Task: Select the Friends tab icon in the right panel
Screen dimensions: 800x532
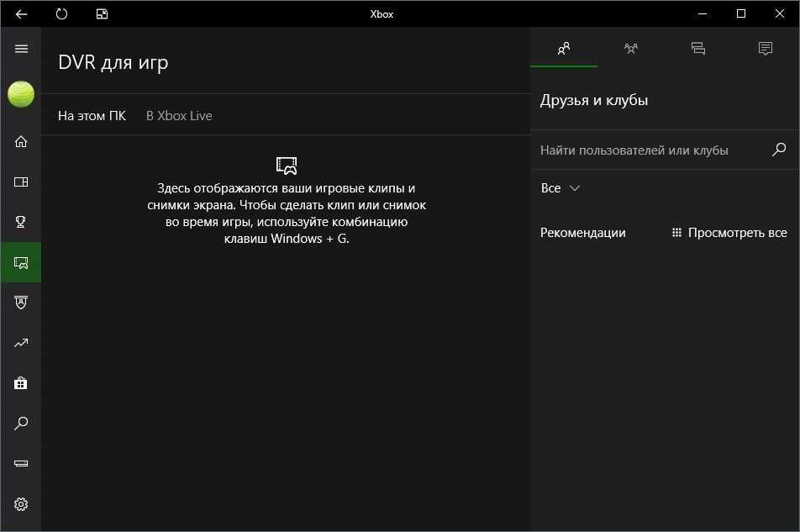Action: coord(564,49)
